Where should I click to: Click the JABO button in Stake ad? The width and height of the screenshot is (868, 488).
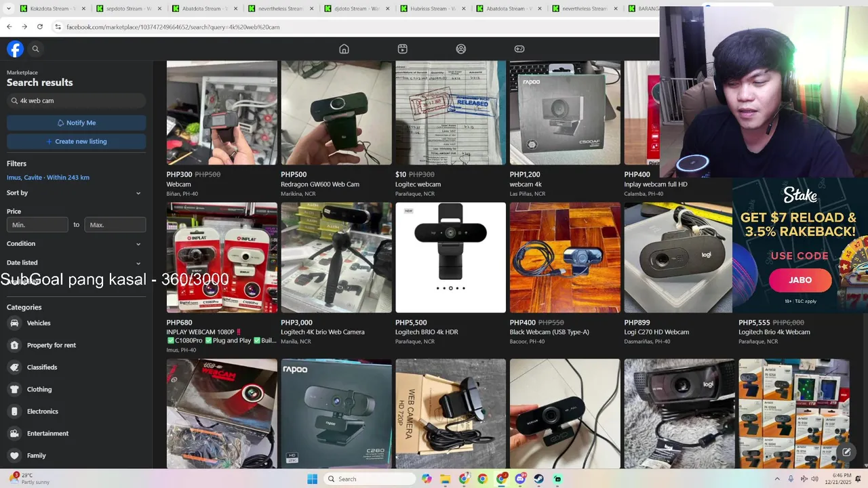click(800, 280)
